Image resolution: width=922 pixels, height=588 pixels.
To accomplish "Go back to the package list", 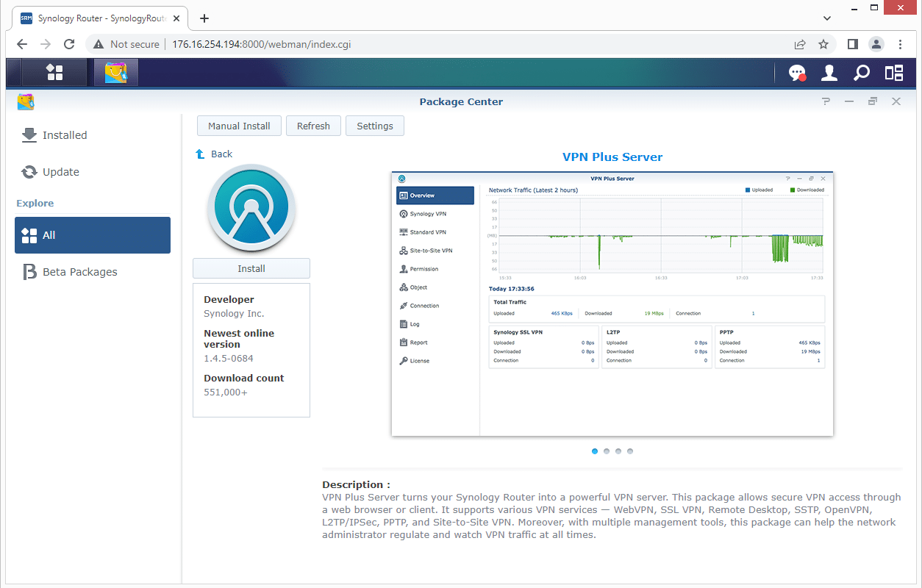I will [221, 154].
